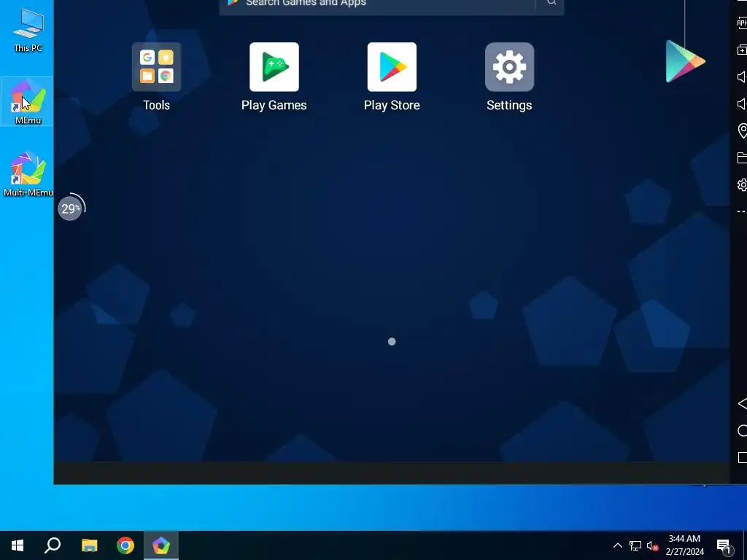Click the plus-window icon below APK
The height and width of the screenshot is (560, 747).
742,50
